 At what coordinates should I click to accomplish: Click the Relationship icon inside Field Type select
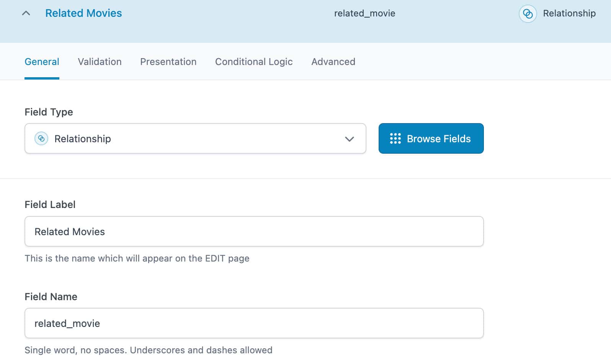pyautogui.click(x=41, y=138)
